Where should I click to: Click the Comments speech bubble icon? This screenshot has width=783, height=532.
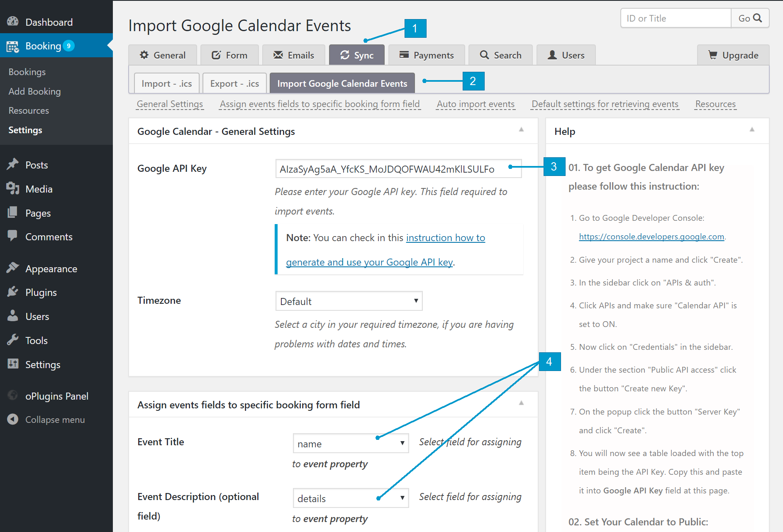13,236
